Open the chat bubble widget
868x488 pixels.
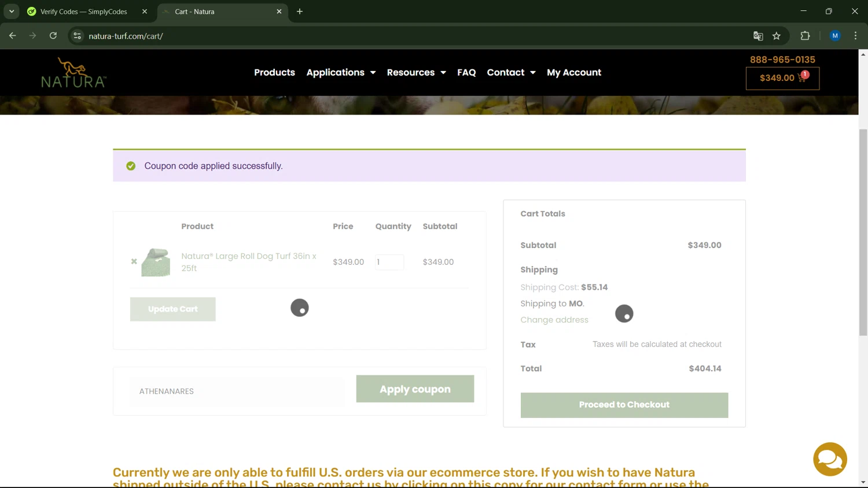tap(830, 459)
